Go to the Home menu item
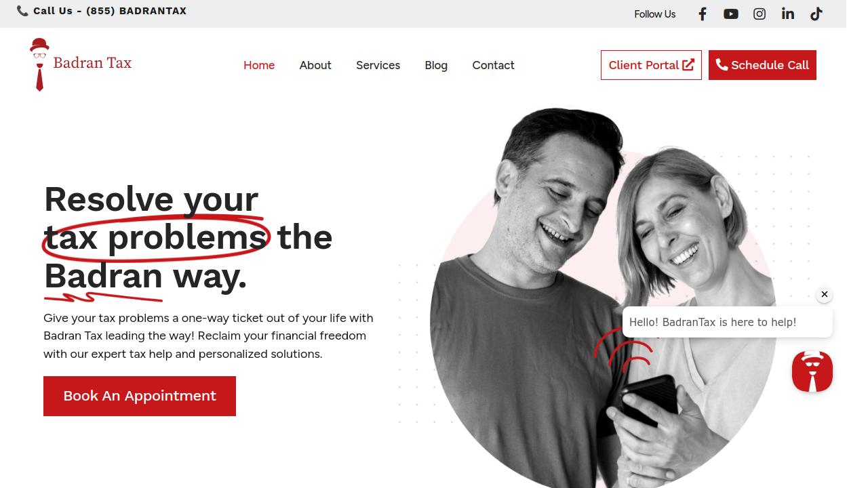Viewport: 868px width, 488px height. (x=259, y=65)
